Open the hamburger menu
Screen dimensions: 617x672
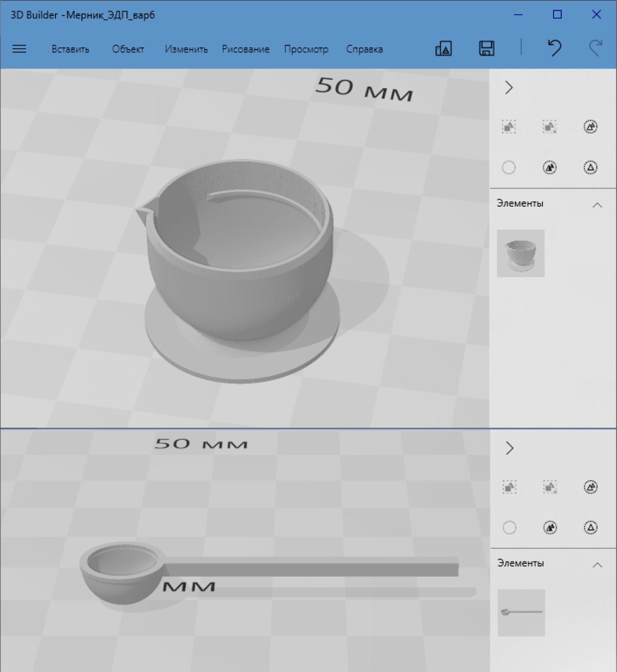[x=19, y=49]
